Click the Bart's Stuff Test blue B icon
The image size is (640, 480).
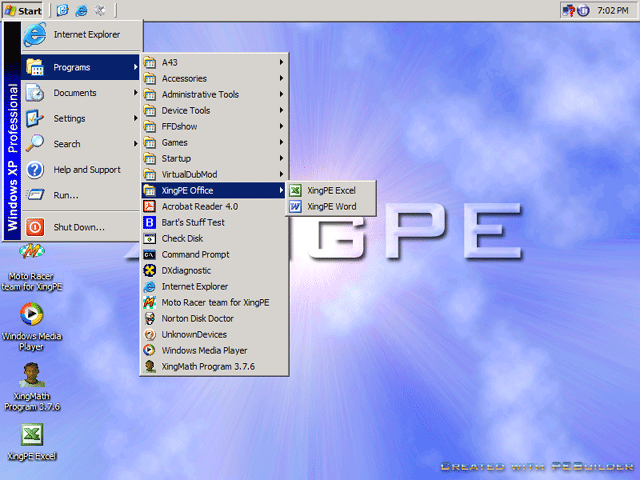click(x=149, y=222)
